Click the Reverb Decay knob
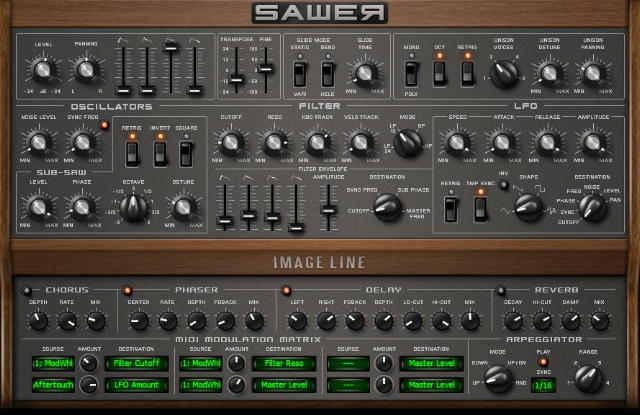Screen dimensions: 640x415 pyautogui.click(x=513, y=321)
